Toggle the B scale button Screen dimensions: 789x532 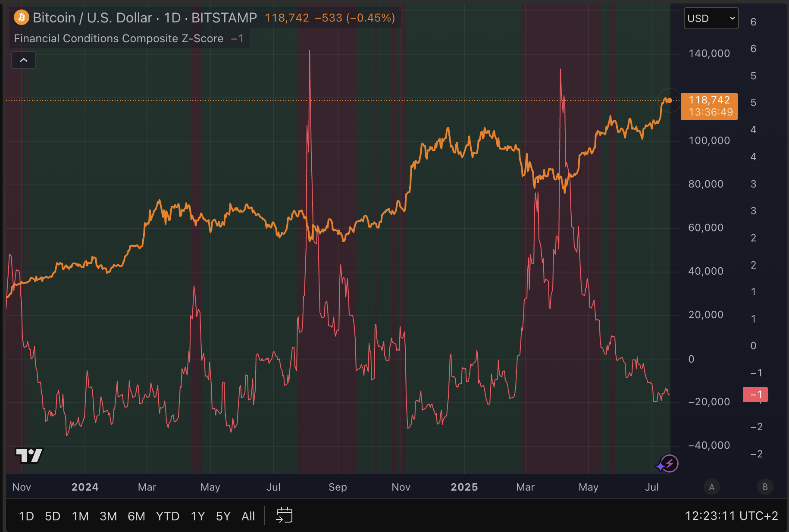[765, 487]
